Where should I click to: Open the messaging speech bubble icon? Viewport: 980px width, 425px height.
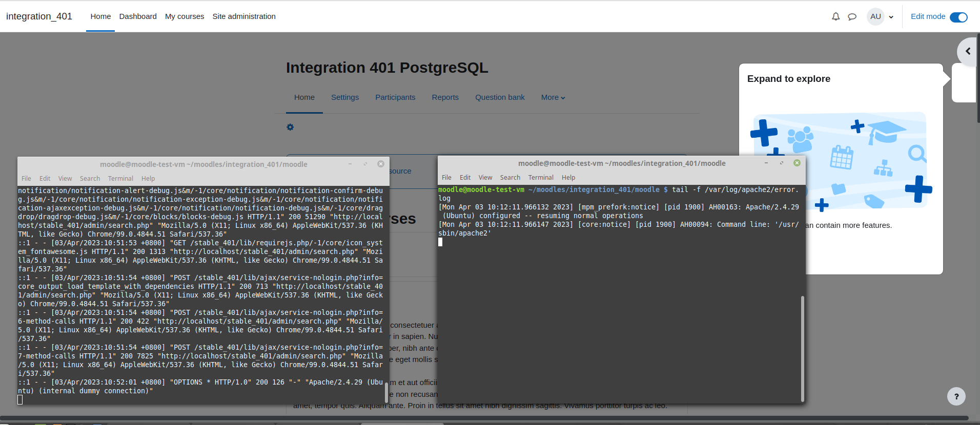[x=852, y=17]
